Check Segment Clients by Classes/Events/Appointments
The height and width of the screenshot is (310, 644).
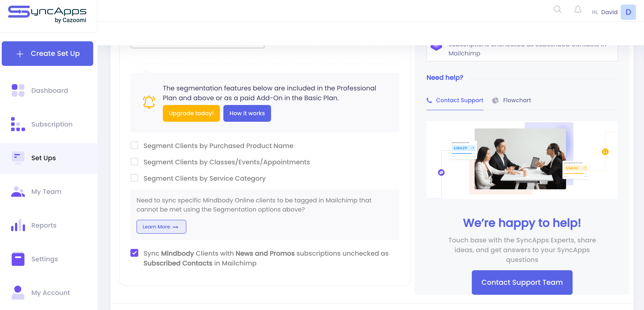(134, 162)
